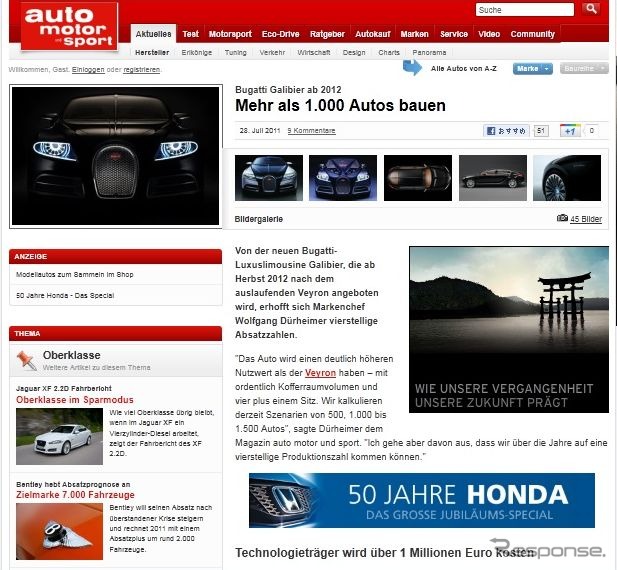Open 50 Jahre Honda - Das Special link
This screenshot has width=617, height=570.
pos(65,295)
